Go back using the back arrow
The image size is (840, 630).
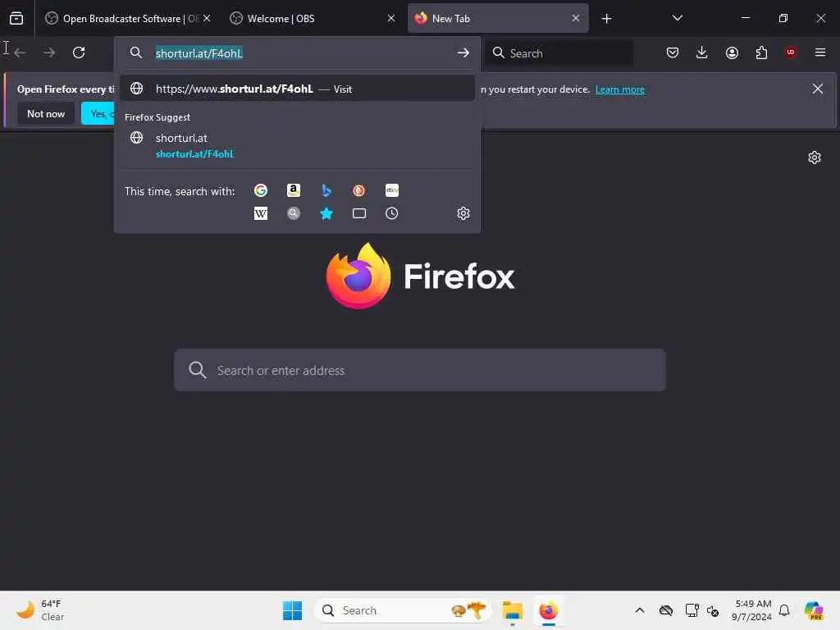click(21, 52)
